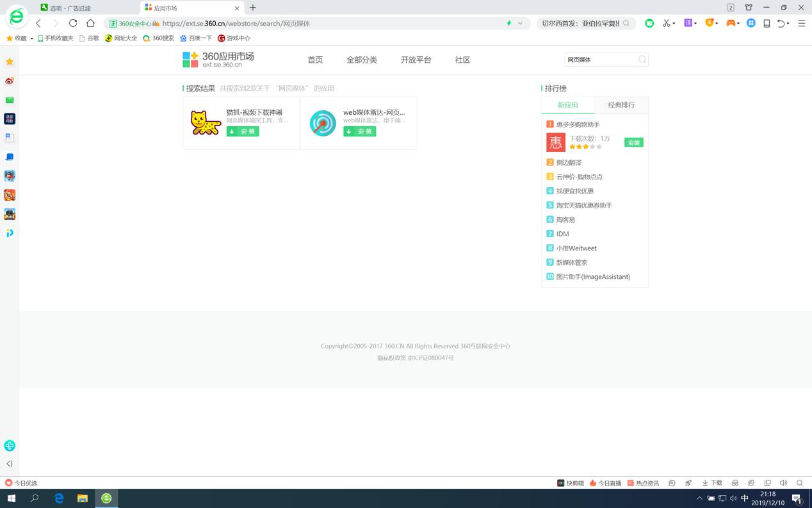The image size is (812, 508).
Task: Switch to the 经典排行 ranking tab
Action: (621, 105)
